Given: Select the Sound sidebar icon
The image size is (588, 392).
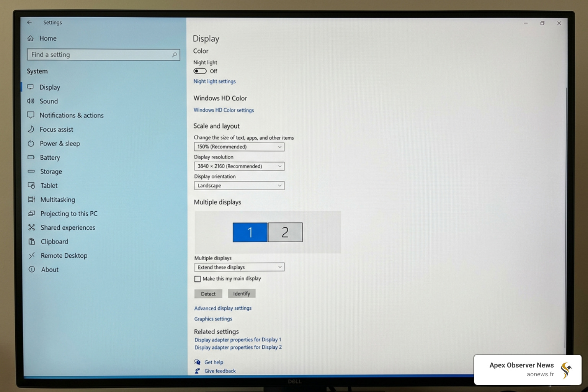Looking at the screenshot, I should tap(31, 101).
